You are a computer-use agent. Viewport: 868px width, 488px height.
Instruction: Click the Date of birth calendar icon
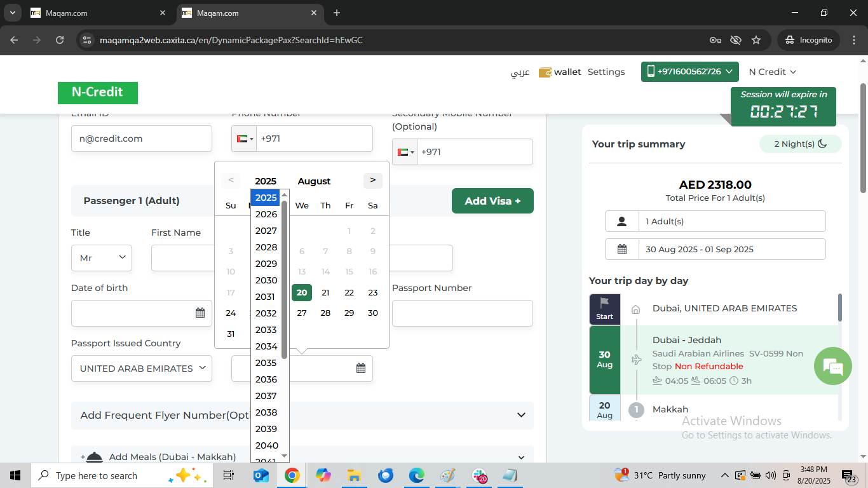[200, 313]
